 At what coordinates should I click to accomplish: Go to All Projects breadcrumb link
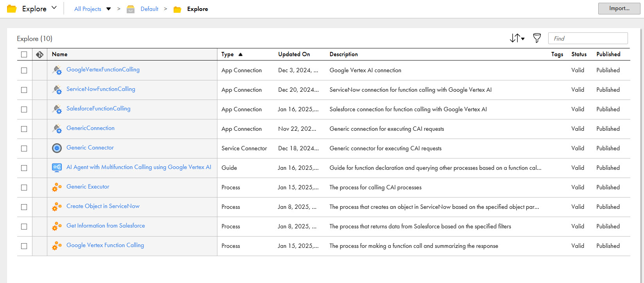coord(88,9)
